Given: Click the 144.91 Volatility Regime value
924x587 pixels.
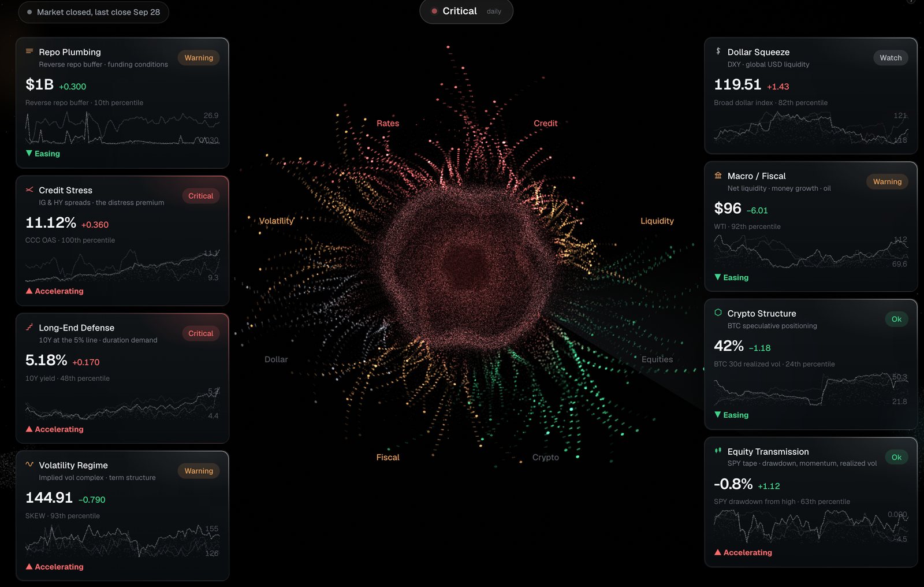Looking at the screenshot, I should [x=49, y=497].
